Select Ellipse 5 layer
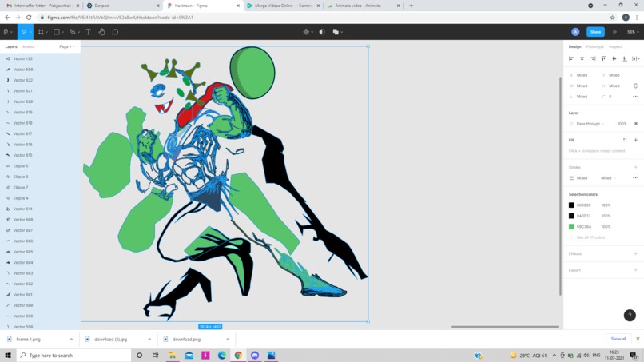This screenshot has height=362, width=644. click(x=40, y=166)
